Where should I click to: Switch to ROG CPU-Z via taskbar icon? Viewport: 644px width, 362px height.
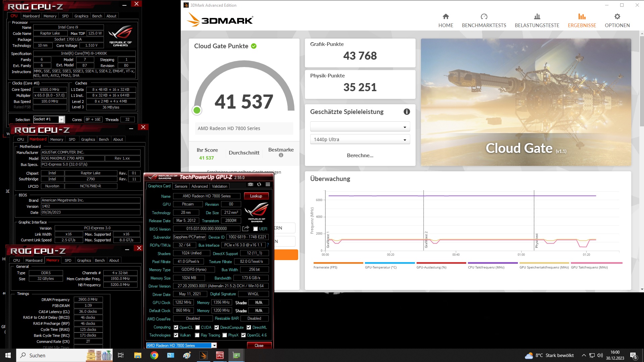click(220, 355)
